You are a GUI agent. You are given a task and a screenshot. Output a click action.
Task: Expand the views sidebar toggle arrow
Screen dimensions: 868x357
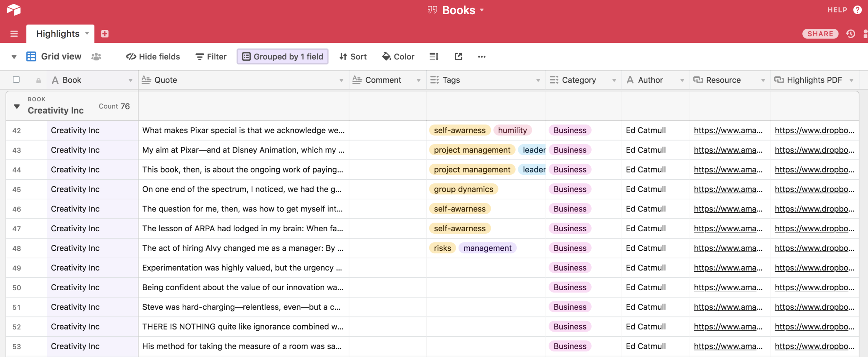coord(14,57)
